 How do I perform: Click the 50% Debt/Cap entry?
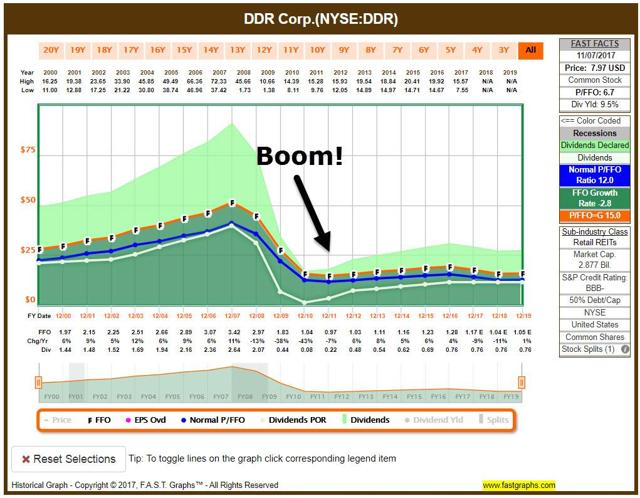tap(595, 300)
